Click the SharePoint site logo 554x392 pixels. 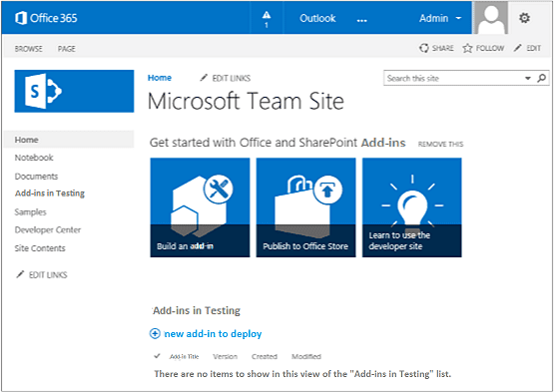(74, 91)
